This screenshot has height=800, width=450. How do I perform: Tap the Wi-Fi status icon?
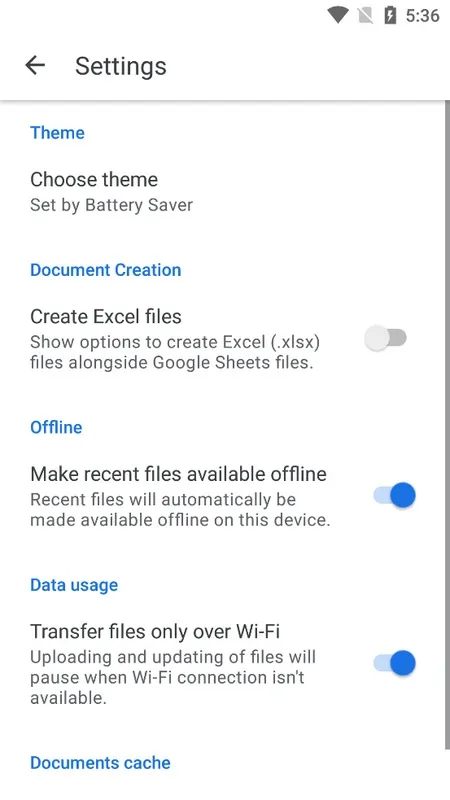(338, 15)
